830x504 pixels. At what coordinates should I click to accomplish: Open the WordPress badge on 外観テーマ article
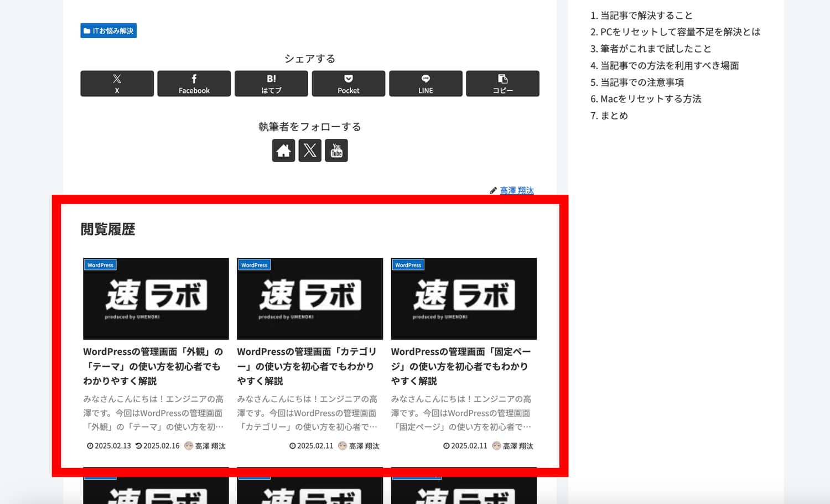pos(100,264)
